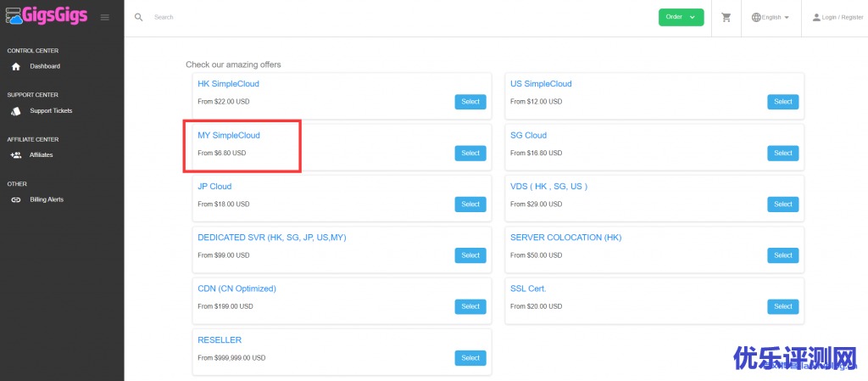Screen dimensions: 868x381
Task: Select the SG Cloud offer button
Action: pyautogui.click(x=782, y=153)
